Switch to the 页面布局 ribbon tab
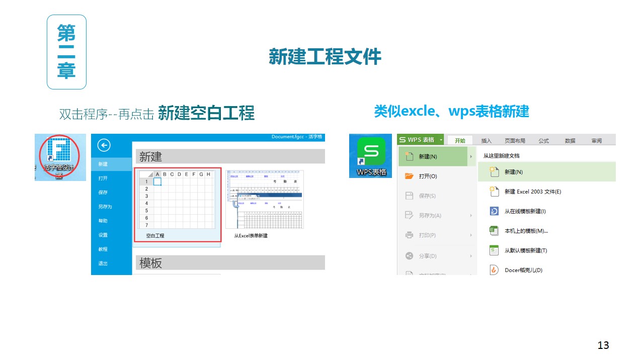 coord(515,141)
